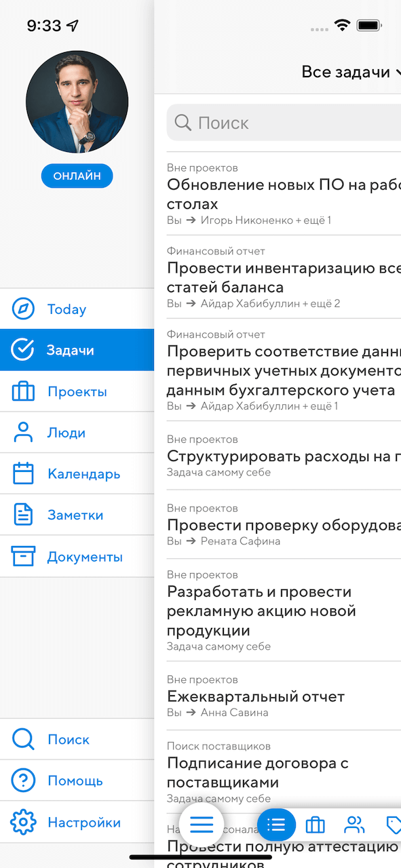Tap Финансовый отчет label above Провести инвентаризацию
Screen dimensions: 401x868
pos(216,251)
